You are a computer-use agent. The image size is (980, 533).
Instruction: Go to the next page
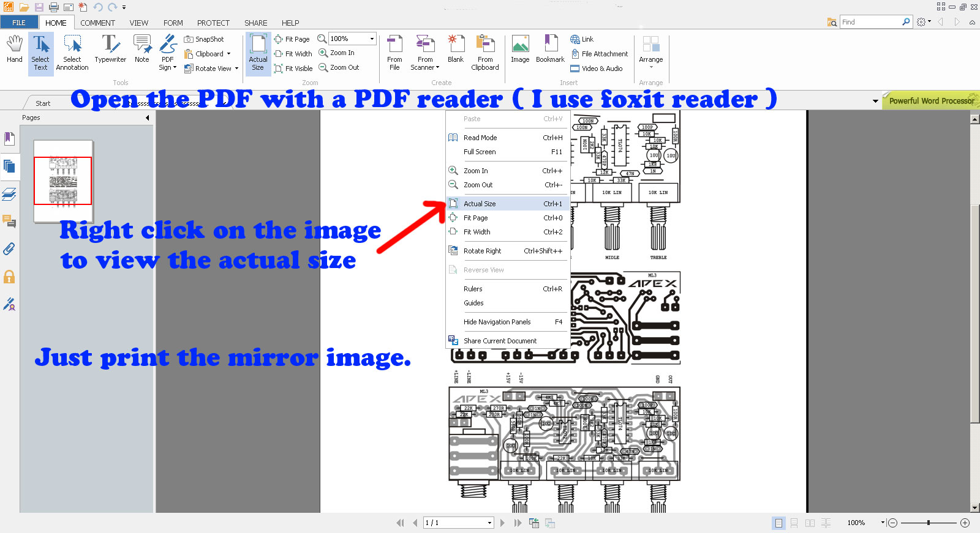[503, 523]
